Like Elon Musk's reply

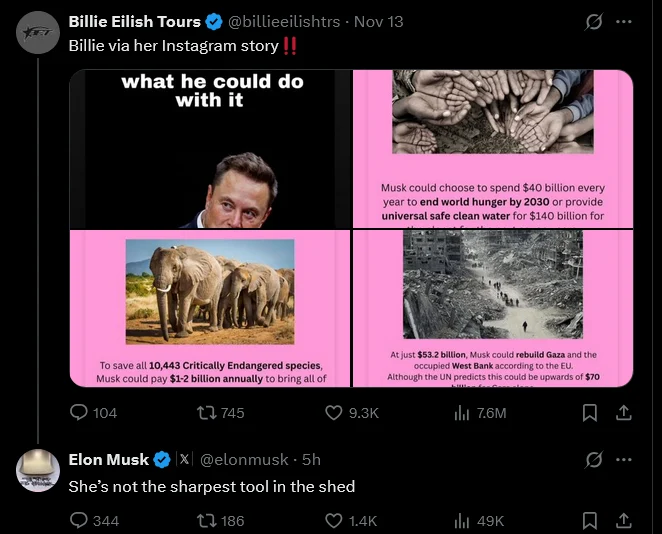point(335,520)
